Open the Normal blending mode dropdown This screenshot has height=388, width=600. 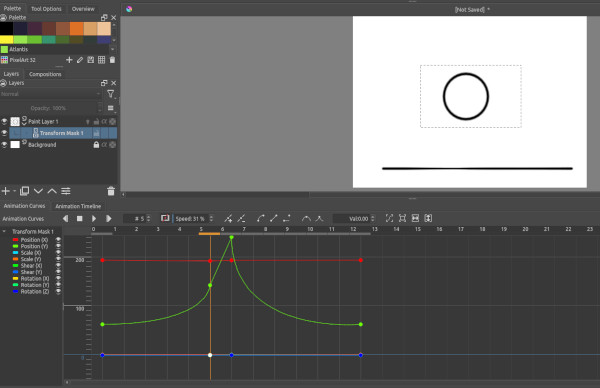click(x=51, y=94)
